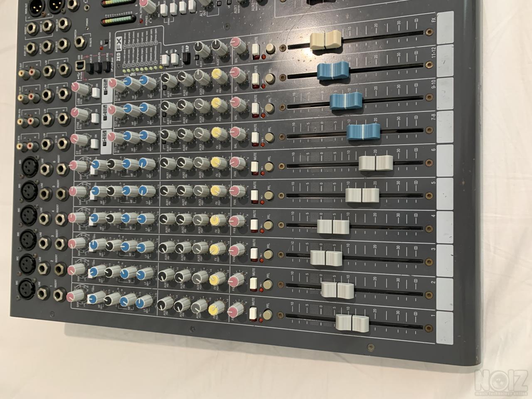Click the ZED FX logo
The height and width of the screenshot is (399, 532).
(119, 48)
